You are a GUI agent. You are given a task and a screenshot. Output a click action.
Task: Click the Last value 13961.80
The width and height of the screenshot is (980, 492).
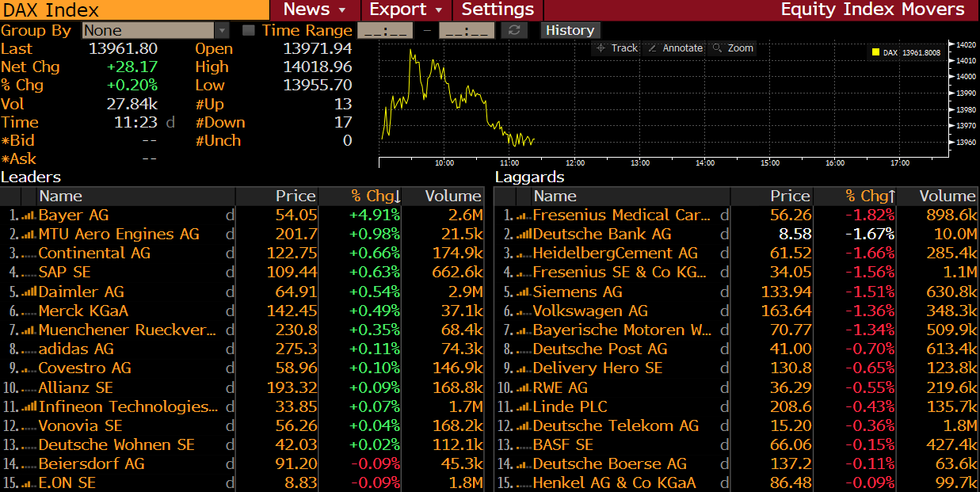coord(123,49)
